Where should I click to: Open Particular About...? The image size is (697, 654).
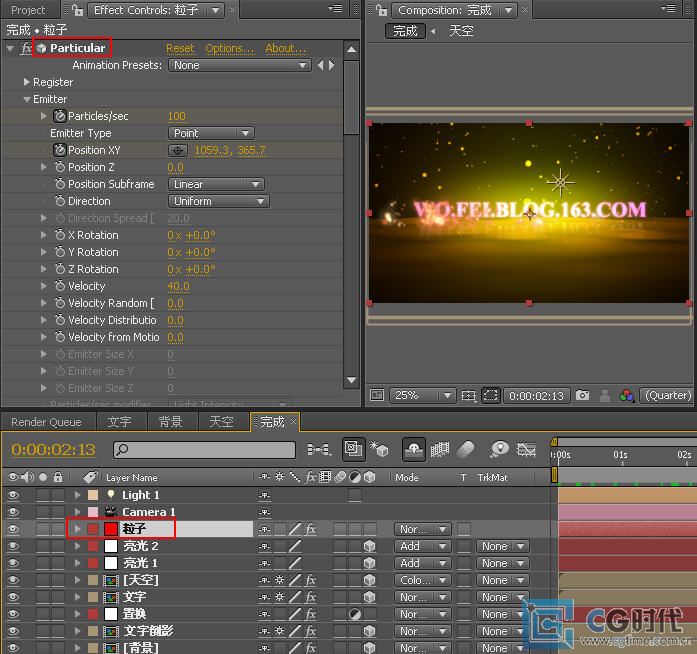pyautogui.click(x=285, y=48)
